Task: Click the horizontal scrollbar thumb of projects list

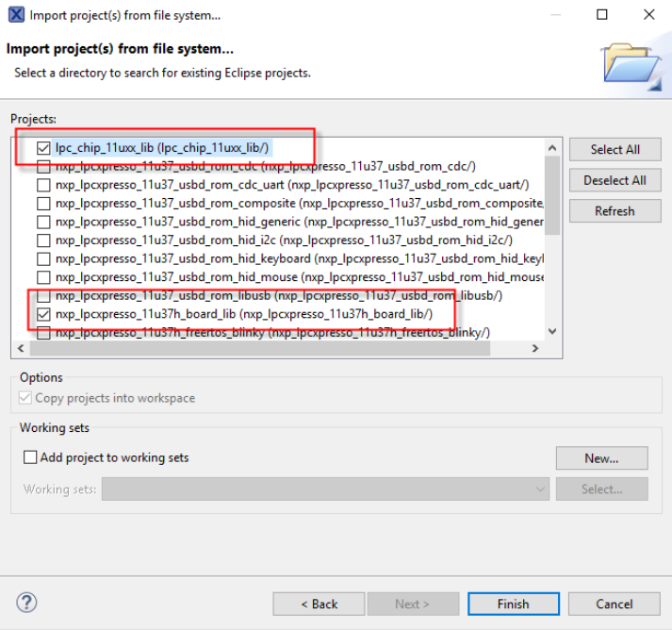Action: [260, 348]
